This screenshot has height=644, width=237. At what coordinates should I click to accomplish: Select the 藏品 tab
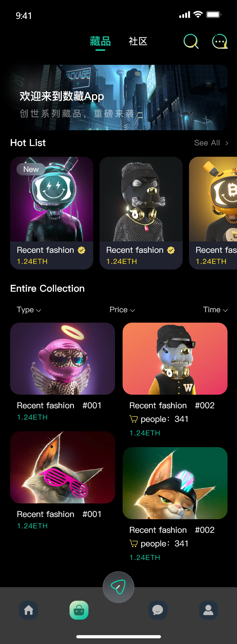pyautogui.click(x=100, y=41)
